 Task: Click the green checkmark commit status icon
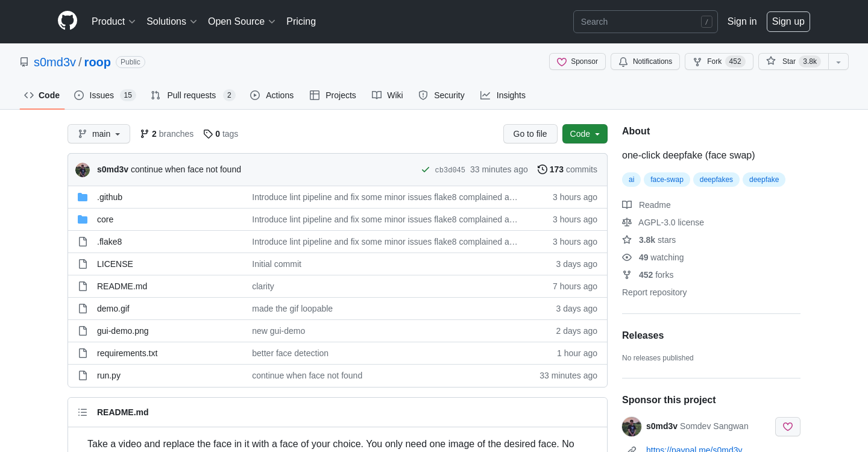pos(426,170)
